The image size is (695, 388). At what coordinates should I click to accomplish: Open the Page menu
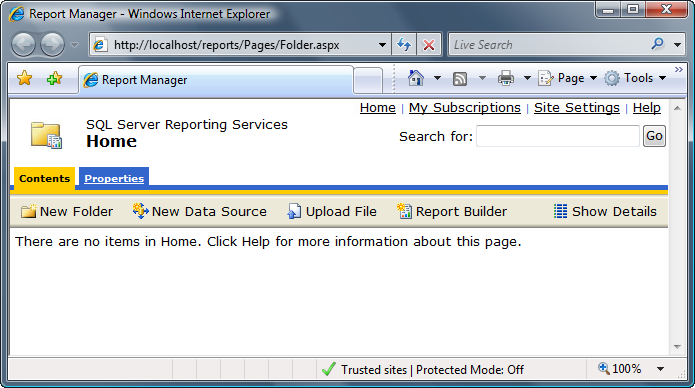pos(567,78)
